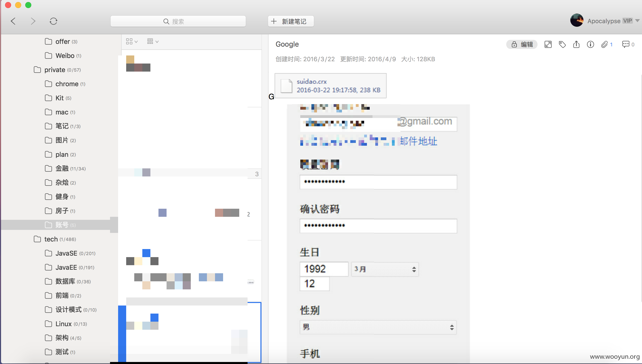This screenshot has height=364, width=642.
Task: Show note info icon
Action: tap(590, 45)
